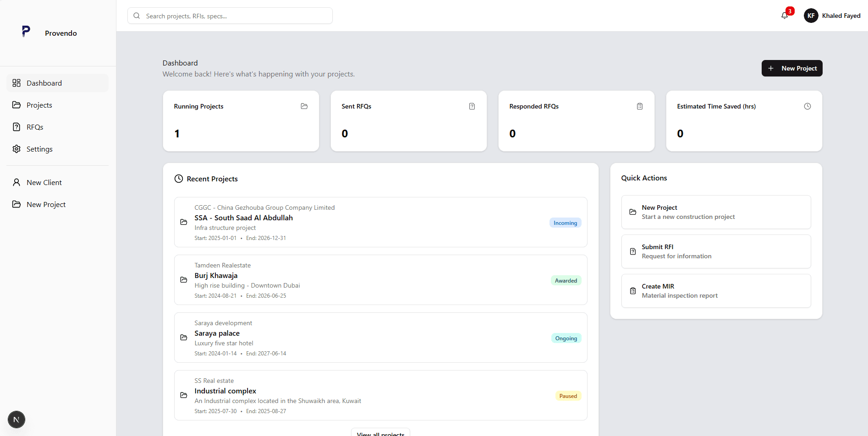Click the folder icon beside Burj Khawaja
Viewport: 868px width, 436px height.
pyautogui.click(x=184, y=280)
